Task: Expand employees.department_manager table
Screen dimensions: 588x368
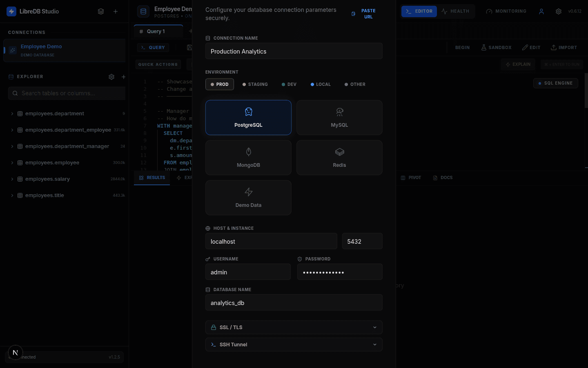Action: tap(12, 146)
